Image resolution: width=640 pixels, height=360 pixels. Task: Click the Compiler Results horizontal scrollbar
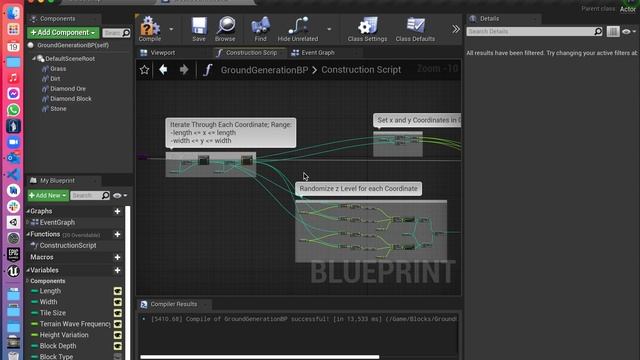(260, 357)
